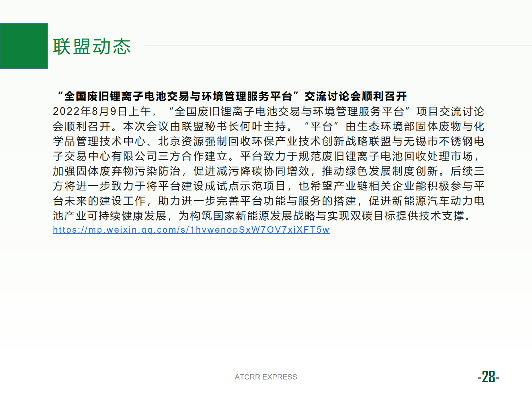Image resolution: width=532 pixels, height=399 pixels.
Task: Open the mp.weixin.qq.com article hyperlink
Action: 191,230
